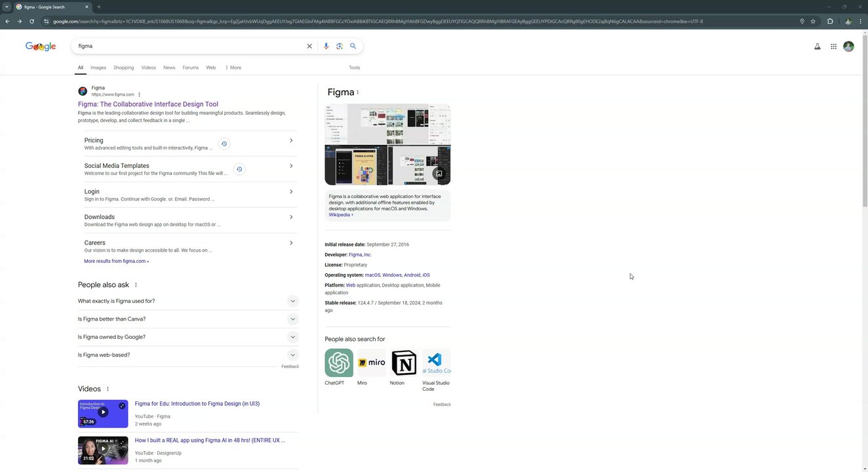
Task: Switch to the Videos tab
Action: 149,68
